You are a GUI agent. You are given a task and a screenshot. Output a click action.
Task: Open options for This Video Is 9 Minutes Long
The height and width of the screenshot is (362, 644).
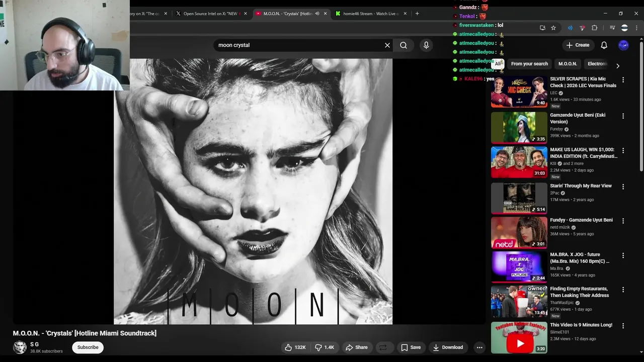tap(623, 326)
